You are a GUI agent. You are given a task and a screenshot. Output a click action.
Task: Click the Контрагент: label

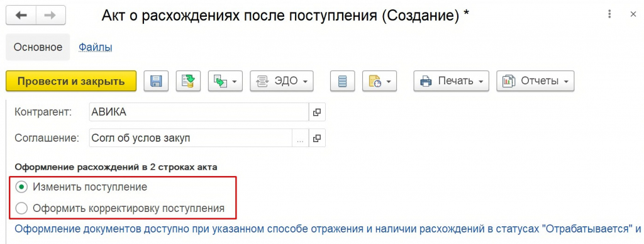[43, 112]
